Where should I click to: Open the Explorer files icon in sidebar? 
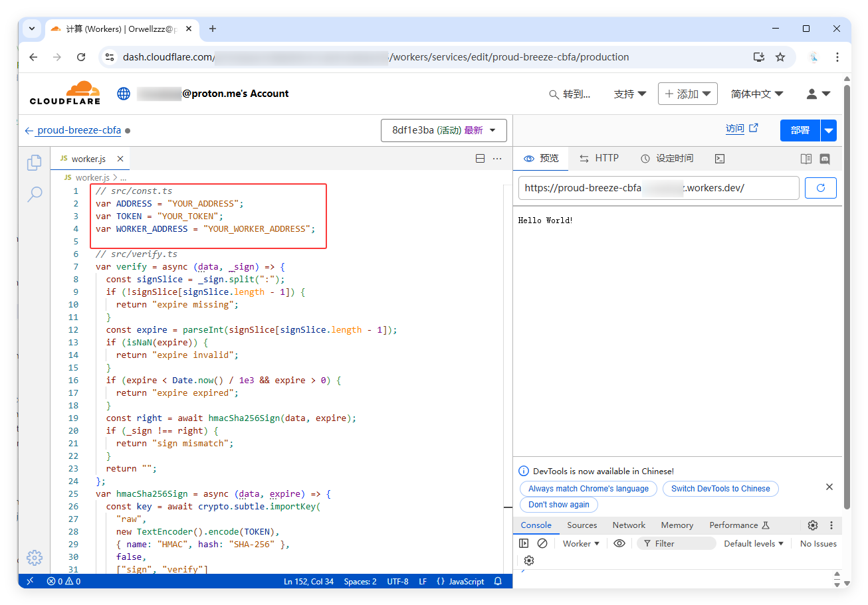pos(34,163)
